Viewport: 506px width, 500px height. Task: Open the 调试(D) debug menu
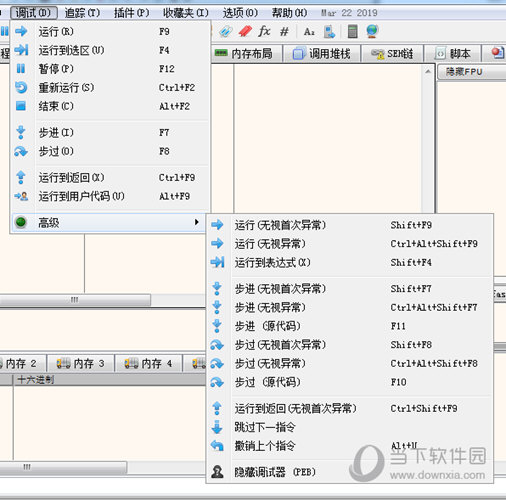(33, 13)
